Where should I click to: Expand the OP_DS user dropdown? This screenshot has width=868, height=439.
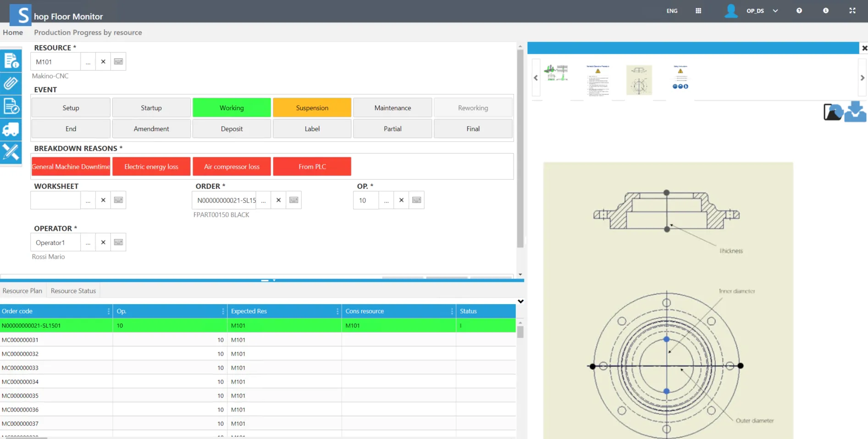click(775, 11)
